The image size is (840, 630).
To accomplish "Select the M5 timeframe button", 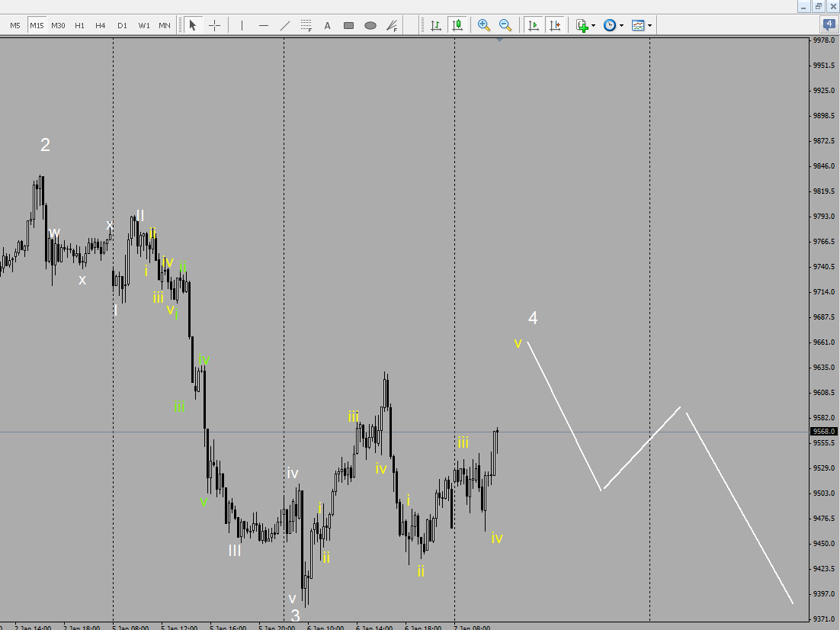I will click(15, 25).
